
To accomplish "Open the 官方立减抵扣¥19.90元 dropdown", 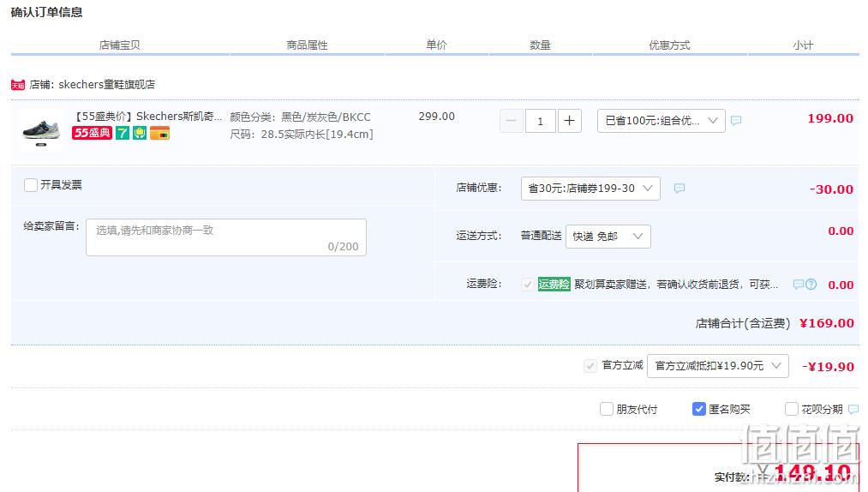I will pyautogui.click(x=717, y=366).
